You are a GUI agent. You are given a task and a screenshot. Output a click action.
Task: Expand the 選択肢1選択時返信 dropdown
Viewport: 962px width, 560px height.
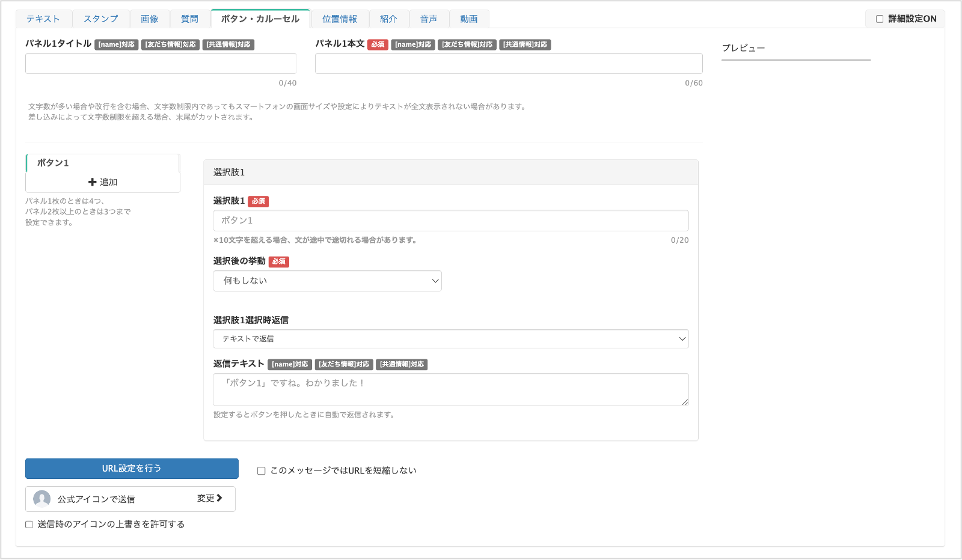coord(450,339)
